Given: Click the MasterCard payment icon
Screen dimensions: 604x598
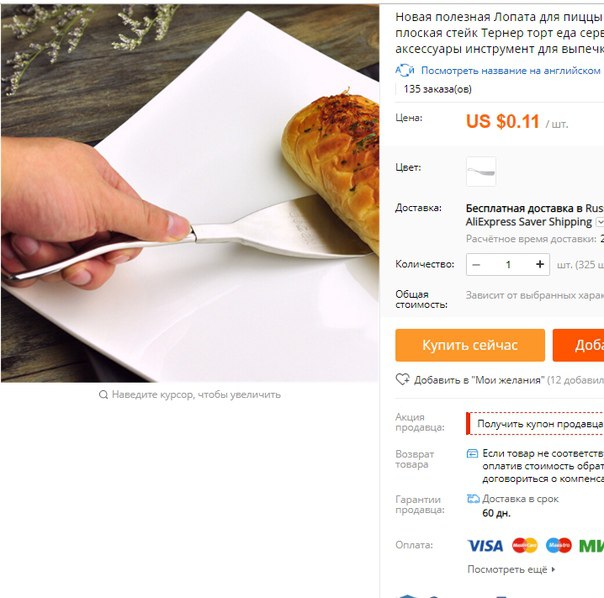Looking at the screenshot, I should click(x=525, y=546).
